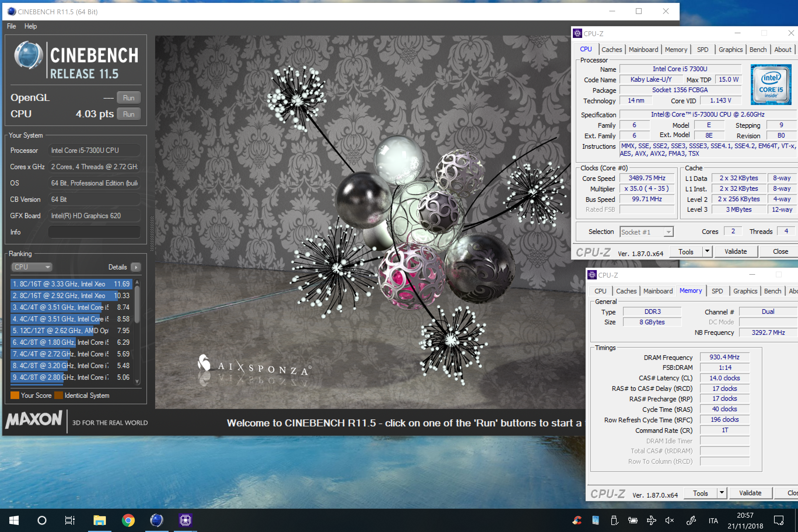Switch to About tab in upper CPU-Z
Screen dimensions: 798x532
(x=783, y=50)
